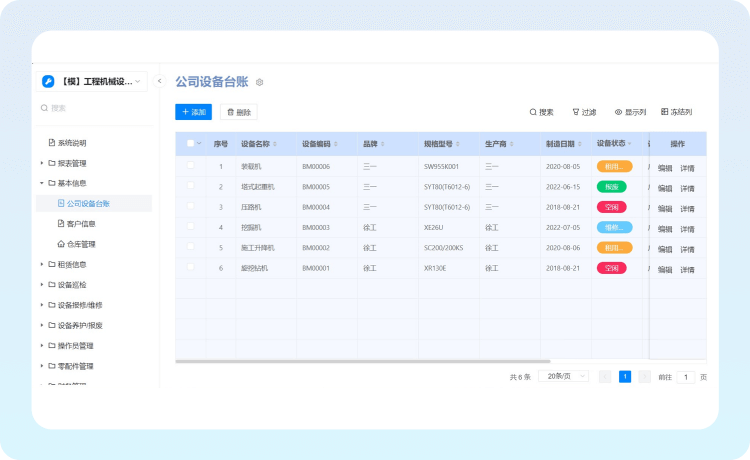Open the 显示列 column visibility option
Viewport: 750px width, 460px height.
630,113
